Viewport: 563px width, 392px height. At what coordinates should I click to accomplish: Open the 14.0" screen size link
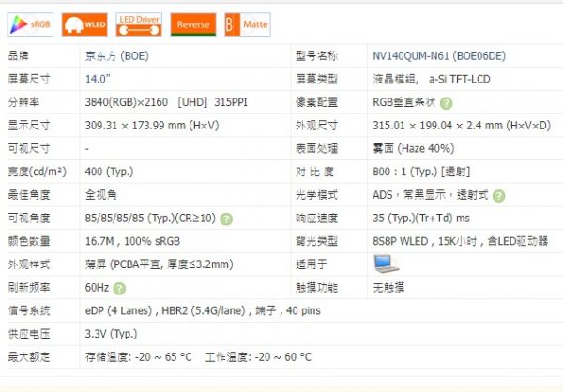[x=98, y=79]
